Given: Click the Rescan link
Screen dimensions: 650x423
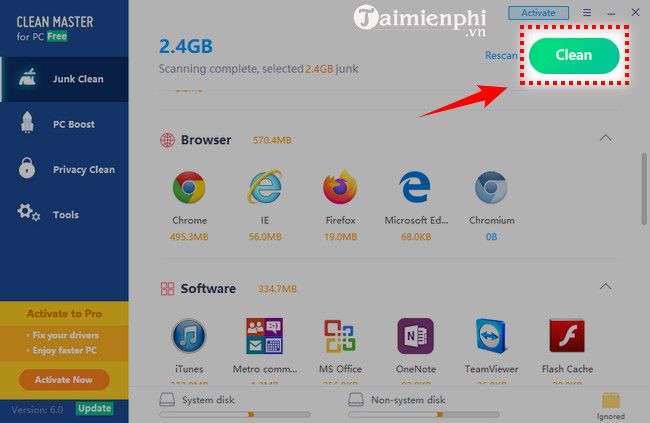Looking at the screenshot, I should click(501, 56).
